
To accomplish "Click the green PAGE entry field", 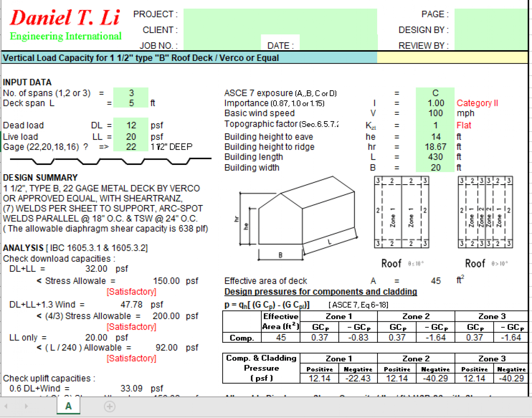I will (x=491, y=14).
